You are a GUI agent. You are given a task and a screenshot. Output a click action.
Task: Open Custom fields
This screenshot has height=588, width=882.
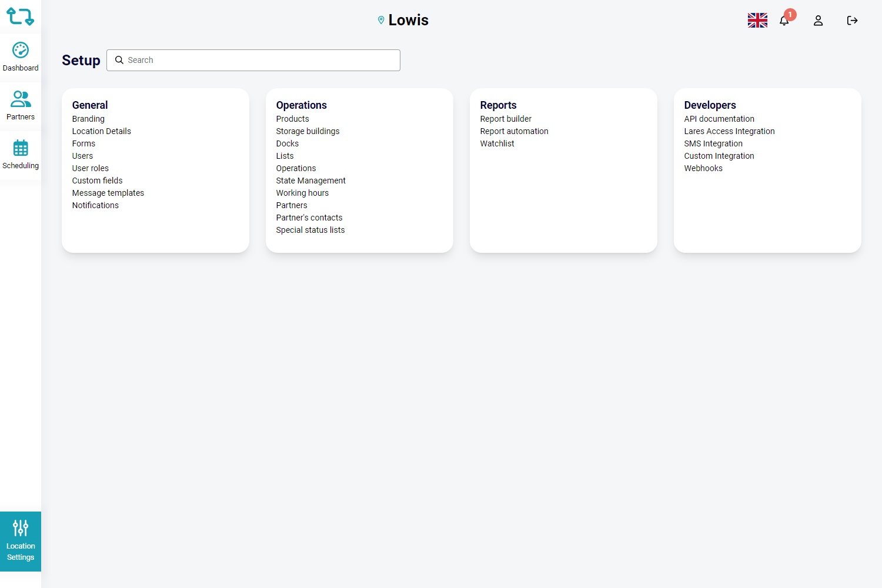click(98, 181)
